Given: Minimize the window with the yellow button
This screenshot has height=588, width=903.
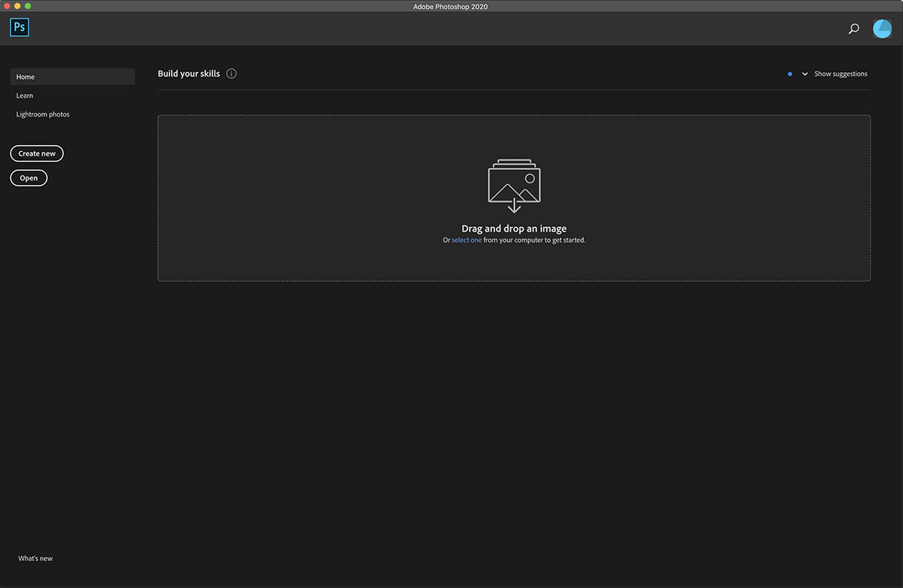Looking at the screenshot, I should tap(17, 6).
